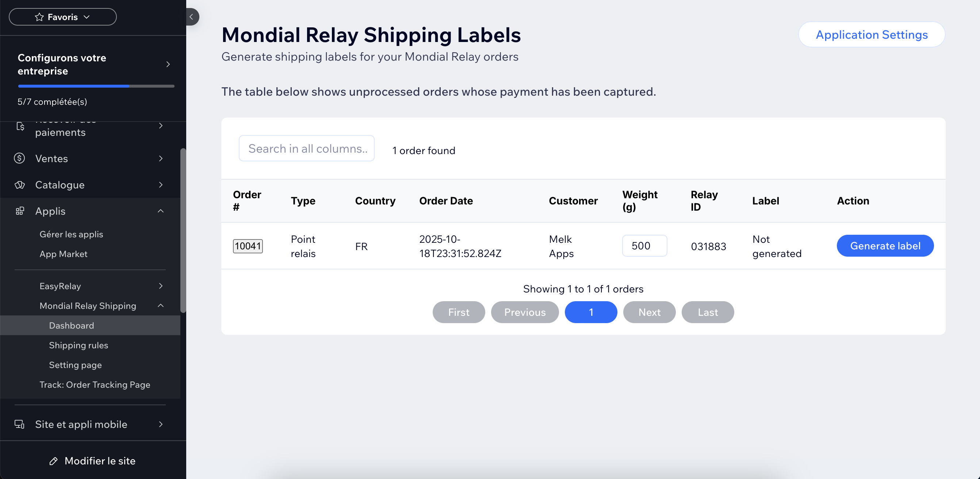The image size is (980, 479).
Task: Open Setting page menu item
Action: 75,365
